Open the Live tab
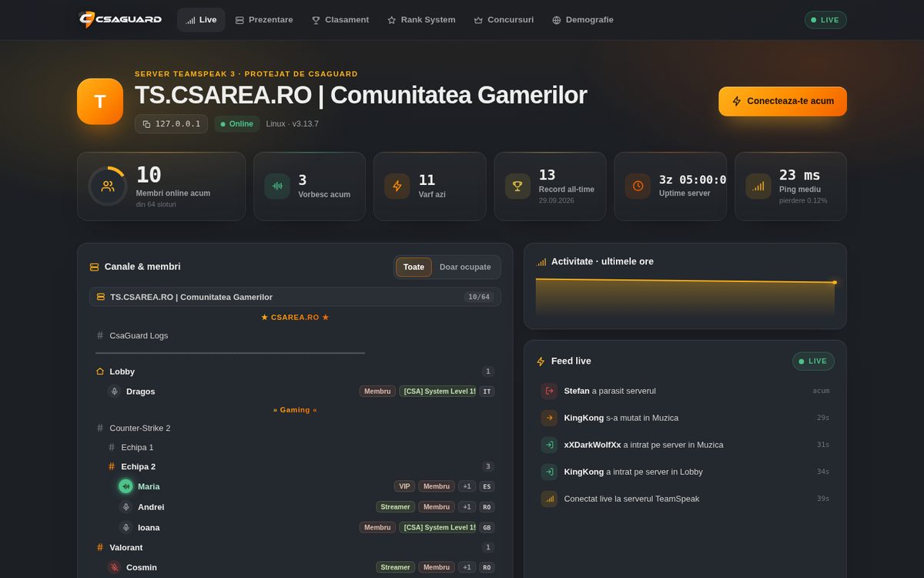 [201, 20]
